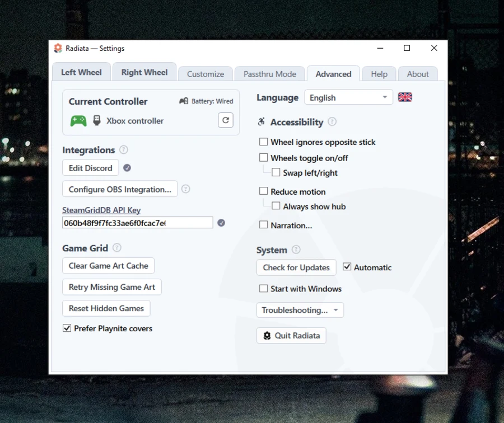The height and width of the screenshot is (423, 504).
Task: Expand the Troubleshooting dropdown menu
Action: click(x=300, y=310)
